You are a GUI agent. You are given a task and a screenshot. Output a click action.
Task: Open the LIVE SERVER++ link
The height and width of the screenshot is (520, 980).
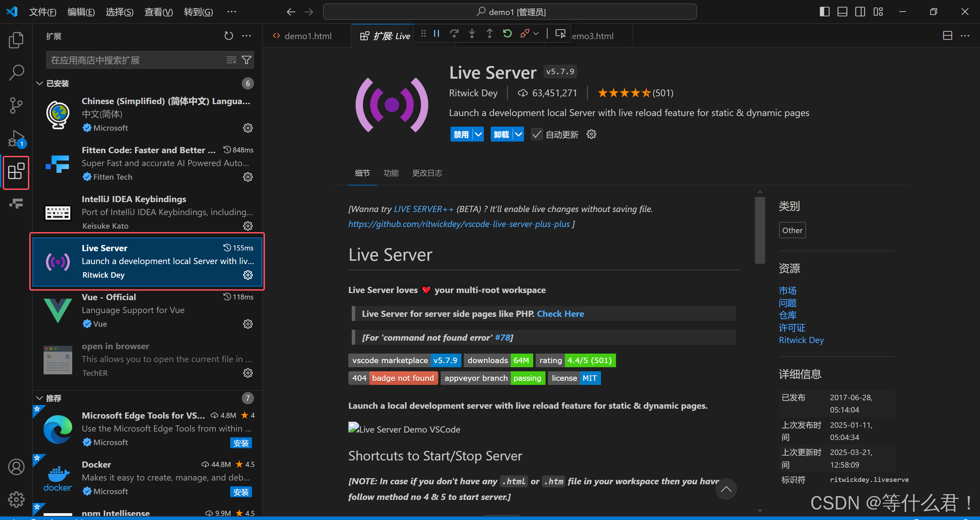tap(423, 209)
